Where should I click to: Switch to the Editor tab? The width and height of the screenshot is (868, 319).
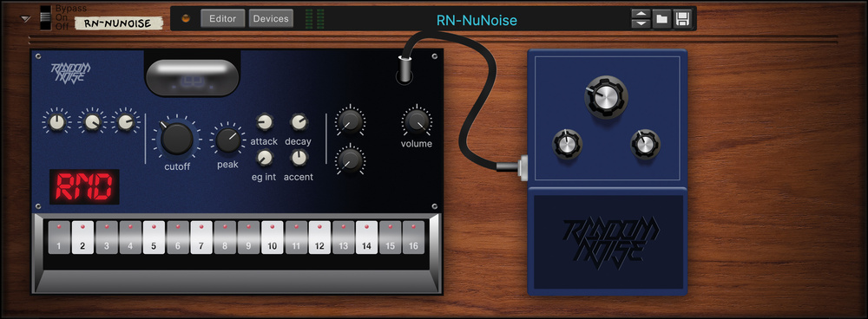pos(222,18)
